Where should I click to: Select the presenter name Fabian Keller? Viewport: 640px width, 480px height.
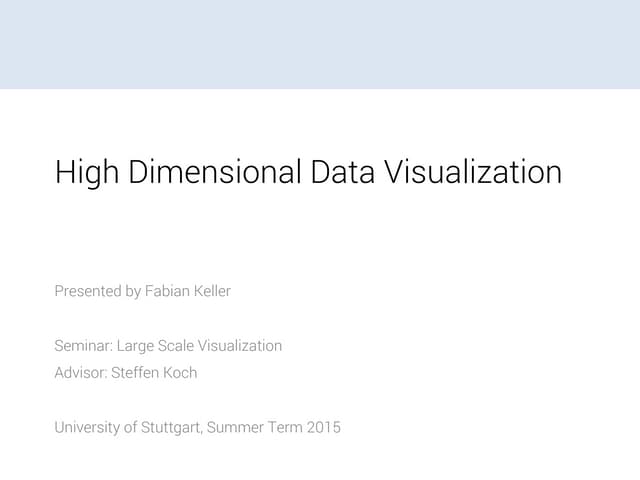point(188,291)
